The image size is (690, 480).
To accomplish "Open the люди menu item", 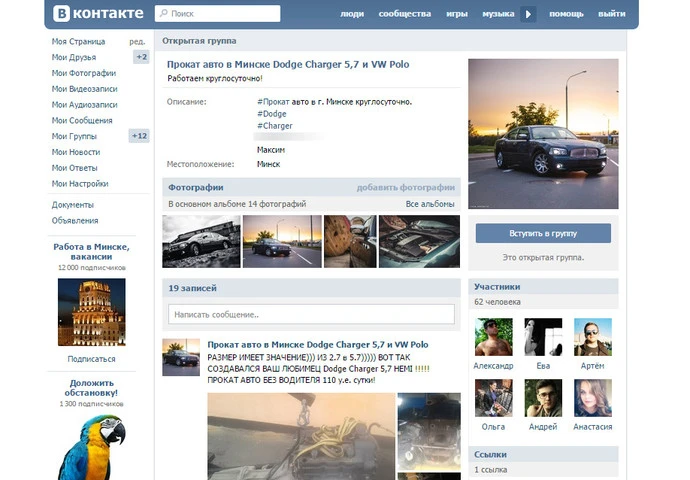I will pos(352,14).
